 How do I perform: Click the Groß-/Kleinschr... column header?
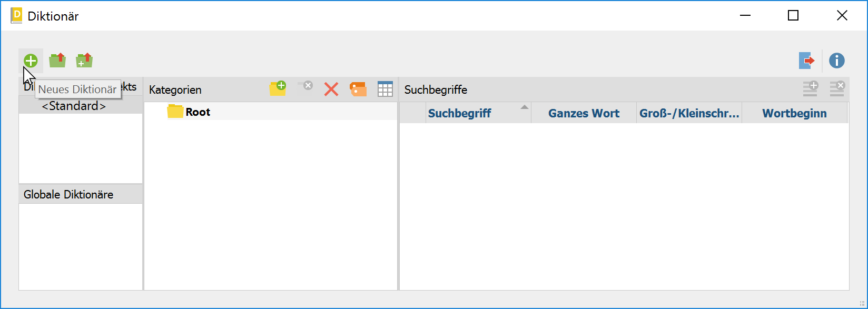(689, 113)
